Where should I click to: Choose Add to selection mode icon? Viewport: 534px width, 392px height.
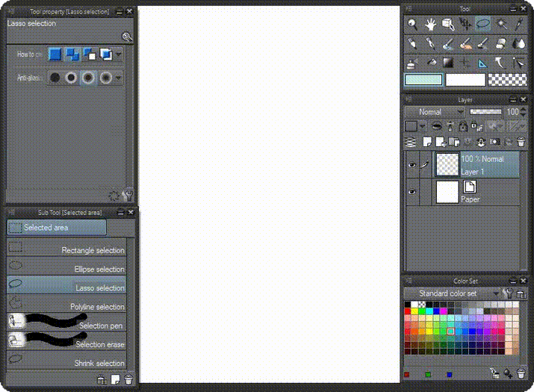(x=72, y=55)
